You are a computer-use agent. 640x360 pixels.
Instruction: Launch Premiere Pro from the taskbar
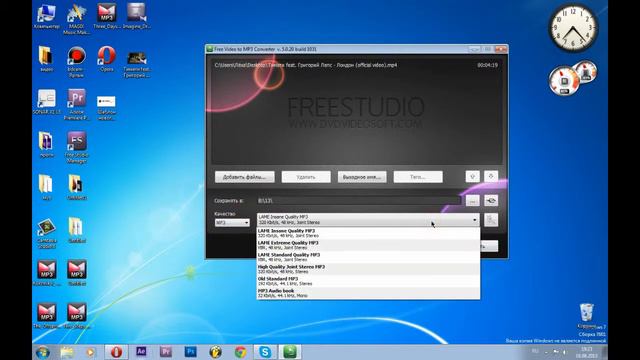166,351
